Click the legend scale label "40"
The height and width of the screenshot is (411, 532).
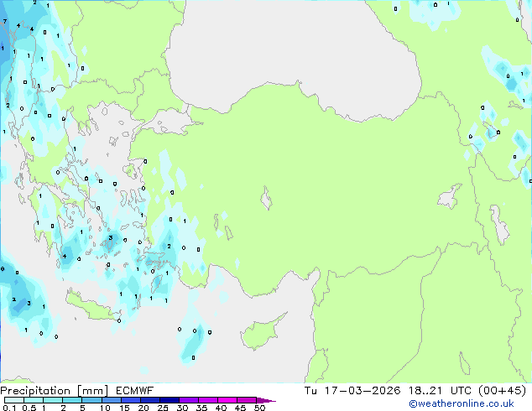point(221,408)
